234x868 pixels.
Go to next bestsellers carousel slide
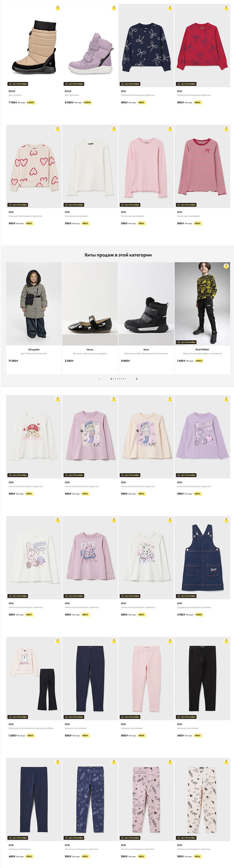pos(137,379)
